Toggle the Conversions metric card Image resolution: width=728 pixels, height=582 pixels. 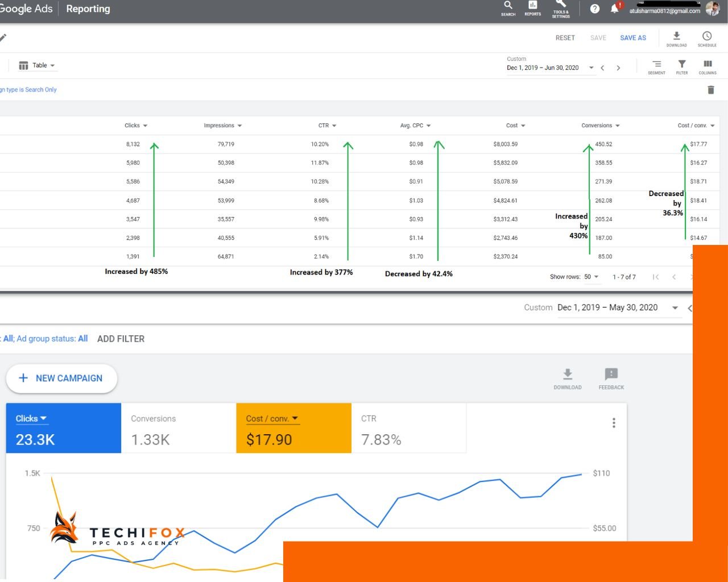(178, 428)
